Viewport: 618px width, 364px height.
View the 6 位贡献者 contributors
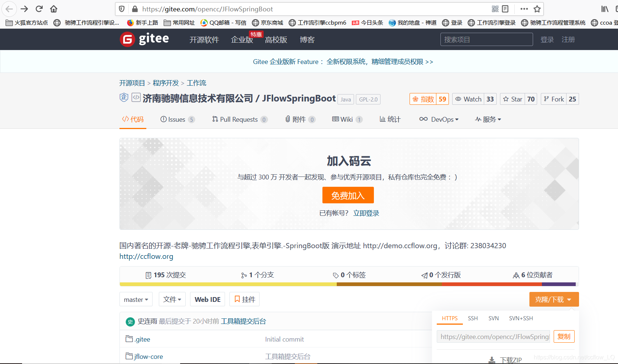point(533,275)
